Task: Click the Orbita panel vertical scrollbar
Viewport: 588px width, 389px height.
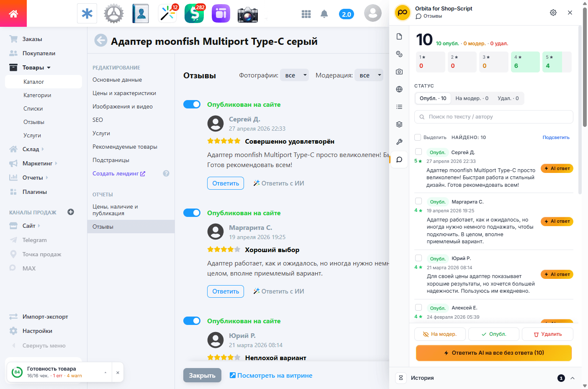Action: pos(580,110)
